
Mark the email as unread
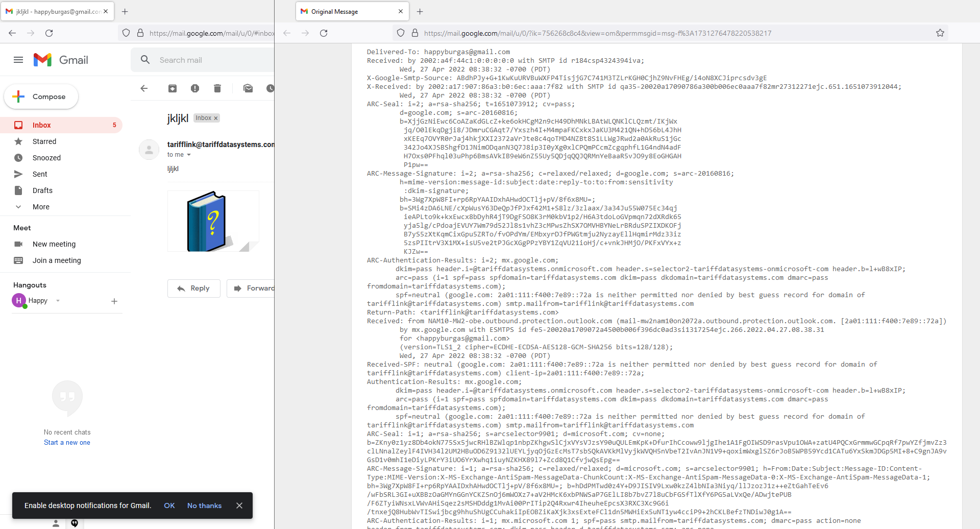point(248,88)
